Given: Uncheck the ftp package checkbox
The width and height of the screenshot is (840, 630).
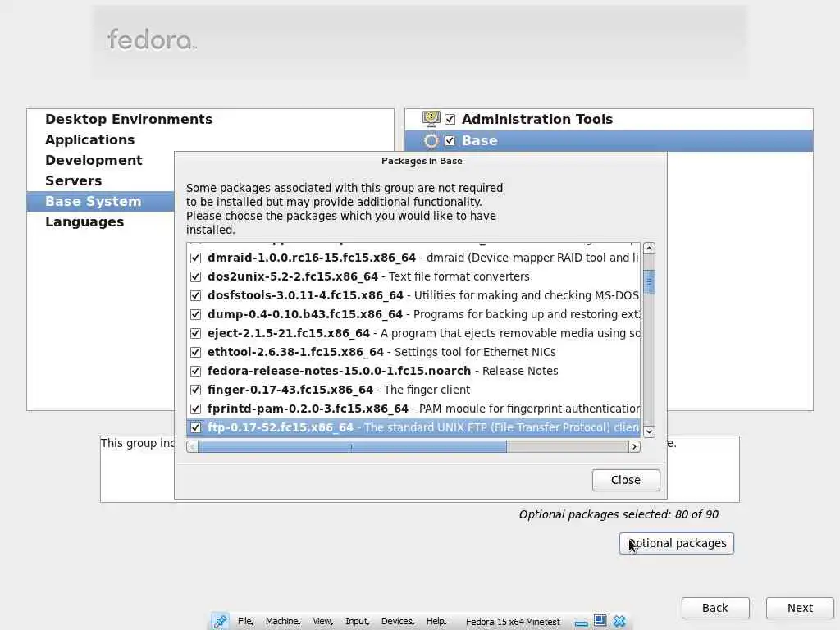Looking at the screenshot, I should [x=195, y=427].
